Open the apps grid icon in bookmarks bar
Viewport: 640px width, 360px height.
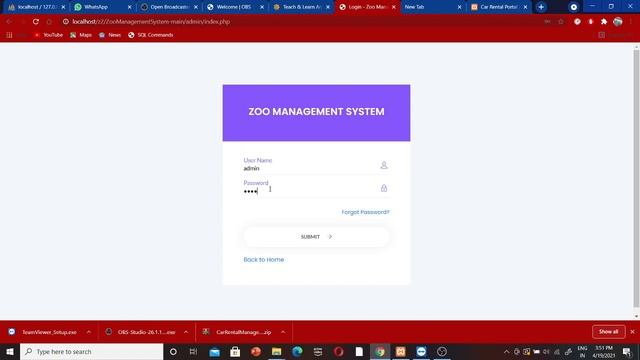click(9, 35)
